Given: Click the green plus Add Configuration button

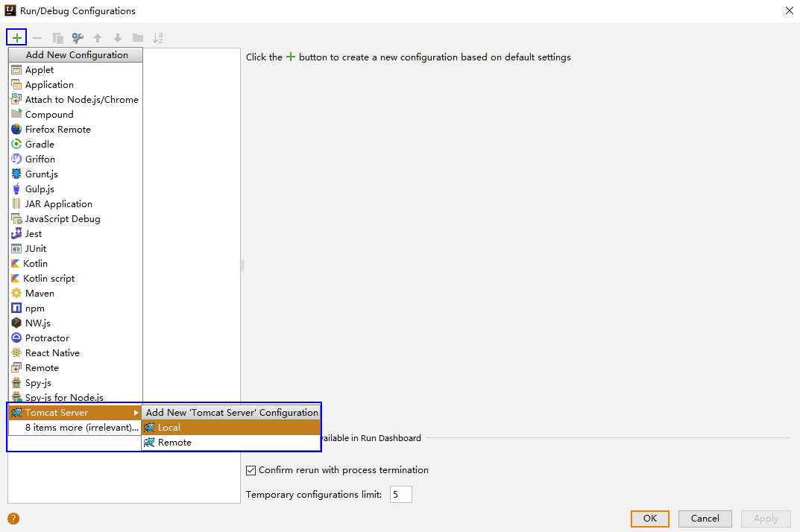Looking at the screenshot, I should click(x=17, y=38).
